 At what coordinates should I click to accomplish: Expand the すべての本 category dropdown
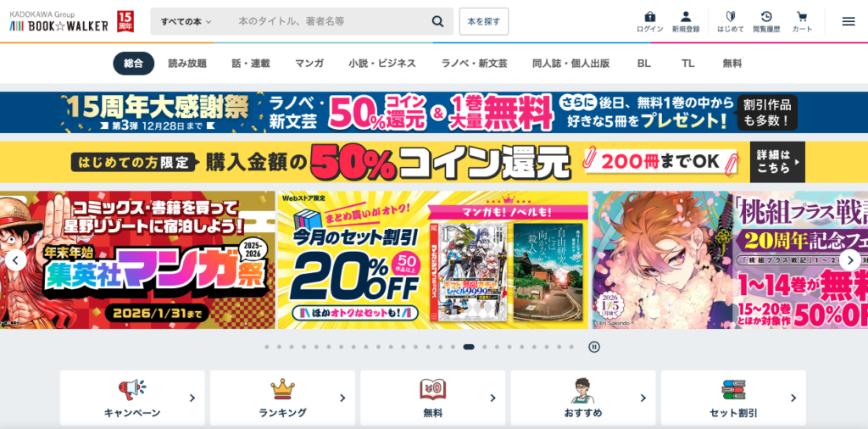click(x=186, y=21)
